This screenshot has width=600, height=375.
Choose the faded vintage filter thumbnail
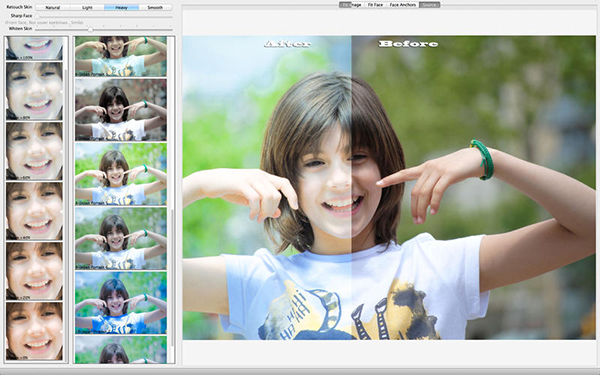[121, 109]
